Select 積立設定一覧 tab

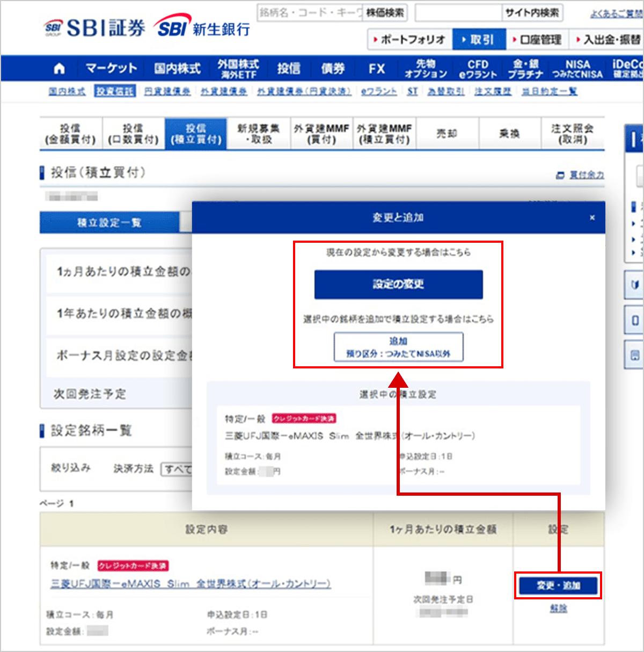pyautogui.click(x=109, y=222)
